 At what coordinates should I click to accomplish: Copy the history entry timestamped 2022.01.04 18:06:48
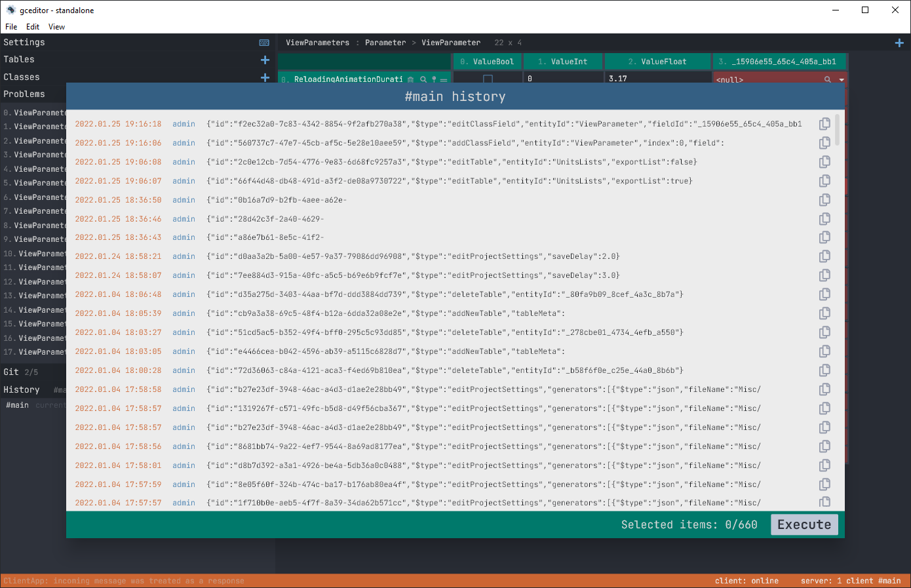click(824, 294)
